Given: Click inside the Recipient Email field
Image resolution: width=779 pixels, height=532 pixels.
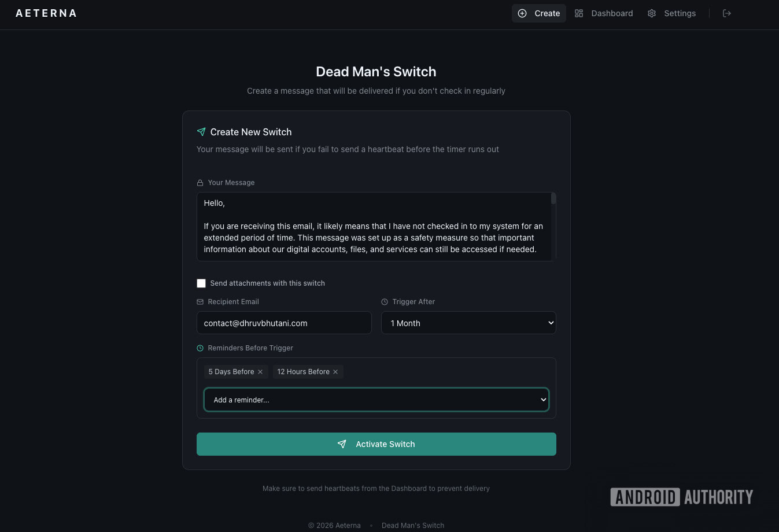Looking at the screenshot, I should [284, 323].
